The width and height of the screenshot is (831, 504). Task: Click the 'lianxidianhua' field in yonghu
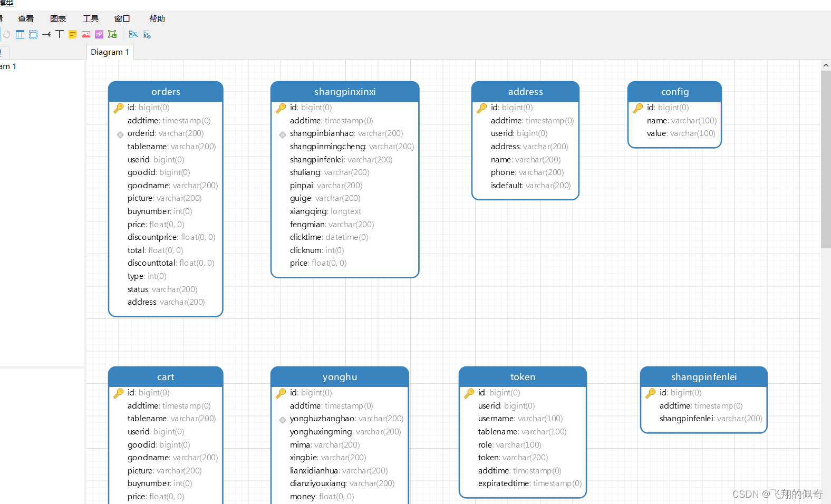click(x=339, y=471)
